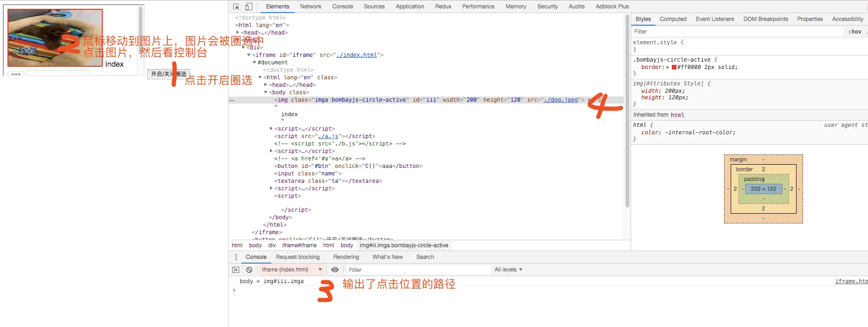Select the div breadcrumb item
Image resolution: width=868 pixels, height=327 pixels.
pyautogui.click(x=272, y=245)
